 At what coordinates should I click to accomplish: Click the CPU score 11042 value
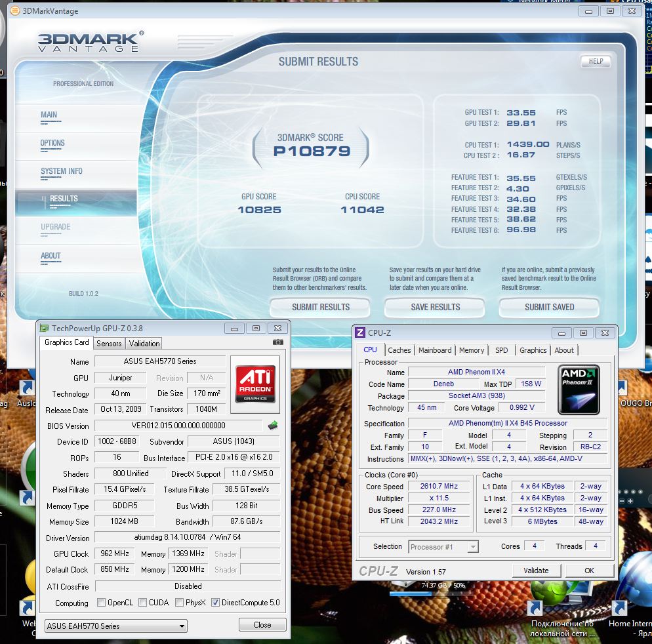[362, 210]
